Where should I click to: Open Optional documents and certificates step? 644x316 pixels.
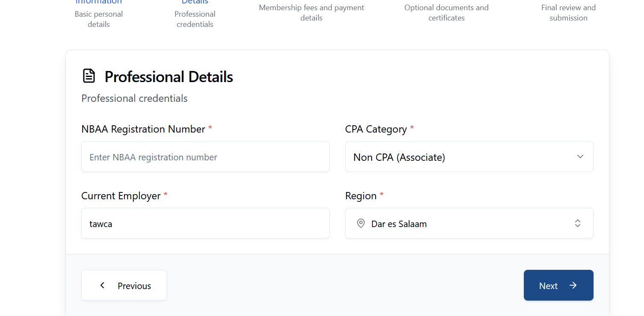(446, 13)
